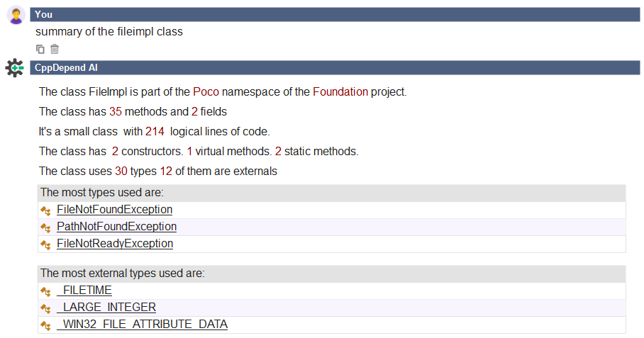This screenshot has width=644, height=338.
Task: Click the type icon beside _FILETIME
Action: click(x=45, y=291)
